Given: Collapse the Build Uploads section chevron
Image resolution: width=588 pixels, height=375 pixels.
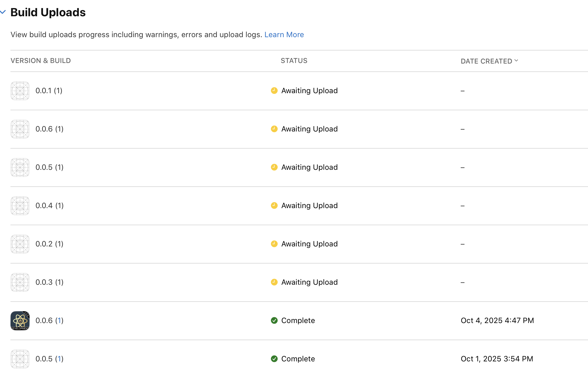Looking at the screenshot, I should click(x=3, y=12).
